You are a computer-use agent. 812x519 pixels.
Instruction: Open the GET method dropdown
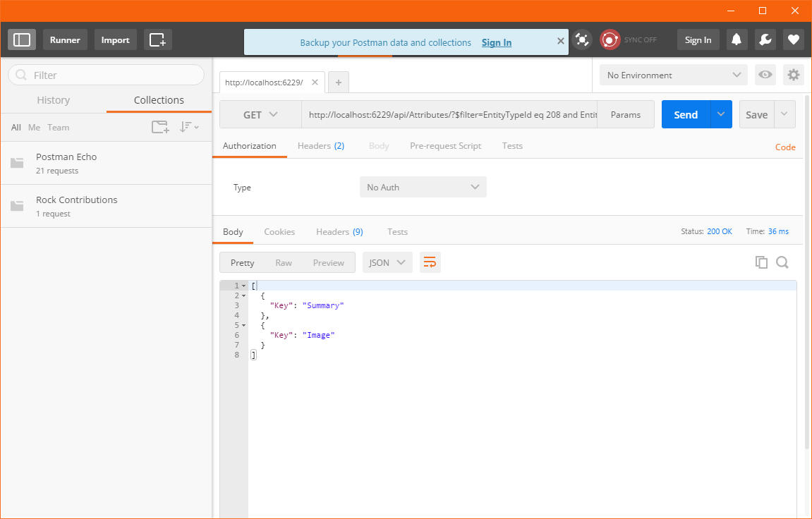260,115
